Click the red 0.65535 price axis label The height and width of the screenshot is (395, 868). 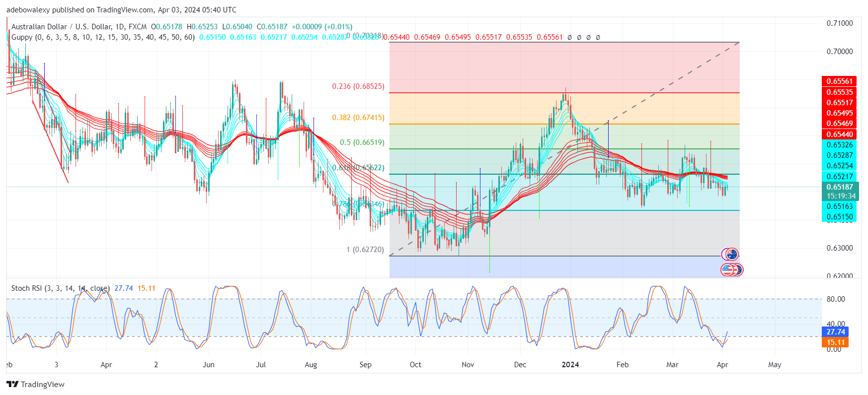pyautogui.click(x=839, y=92)
